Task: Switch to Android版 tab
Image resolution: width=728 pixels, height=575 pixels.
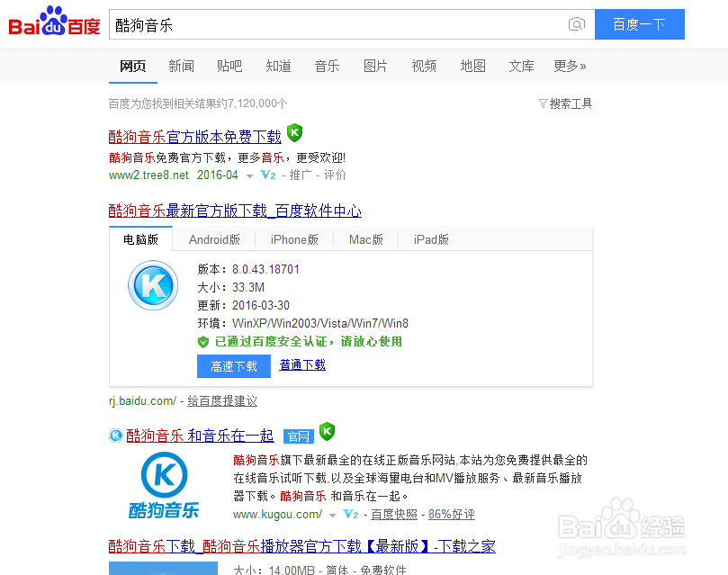Action: [x=214, y=239]
